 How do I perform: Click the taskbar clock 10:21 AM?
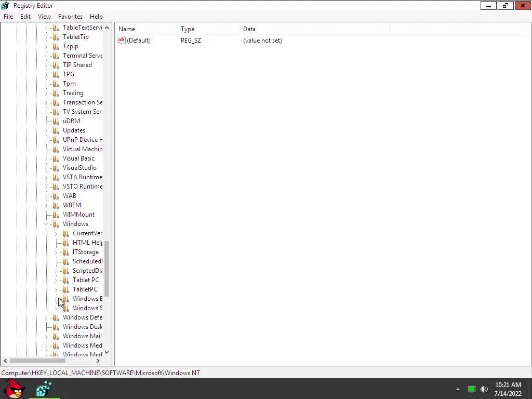[508, 385]
